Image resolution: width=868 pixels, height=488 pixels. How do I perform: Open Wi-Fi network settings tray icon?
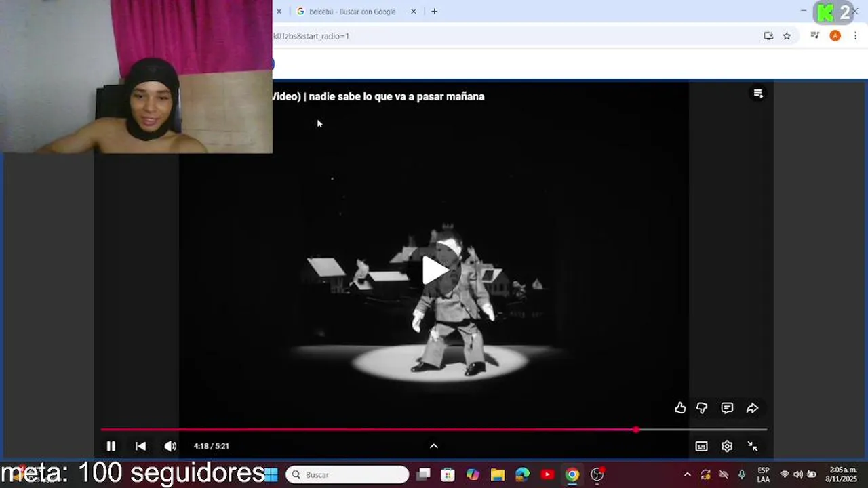click(785, 474)
